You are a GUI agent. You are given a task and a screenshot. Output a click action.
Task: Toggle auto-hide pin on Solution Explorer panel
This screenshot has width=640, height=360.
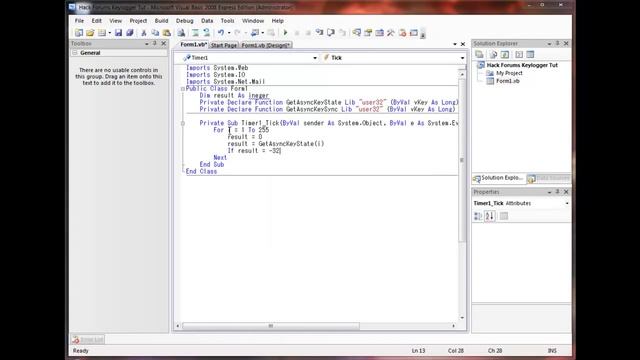point(558,43)
